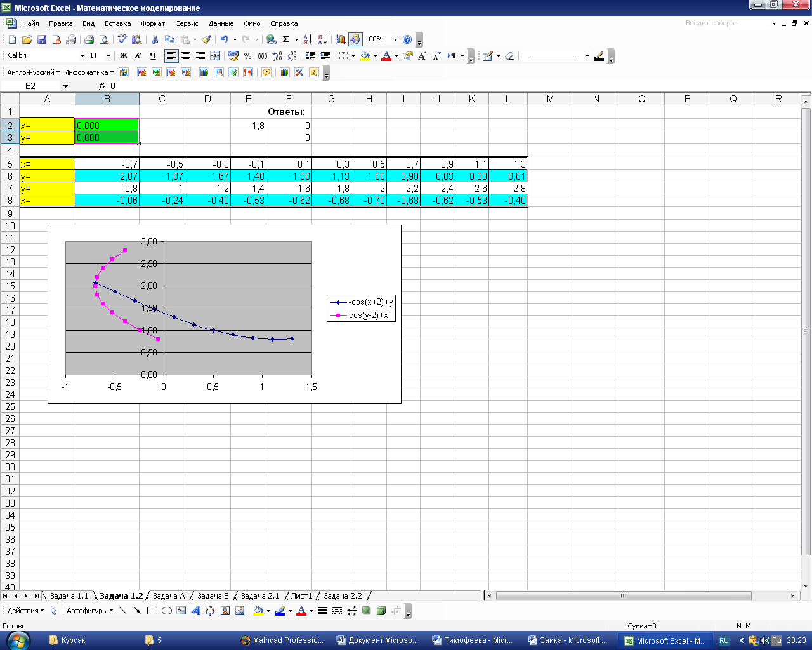Undo the last action
This screenshot has height=650, width=812.
click(x=224, y=39)
